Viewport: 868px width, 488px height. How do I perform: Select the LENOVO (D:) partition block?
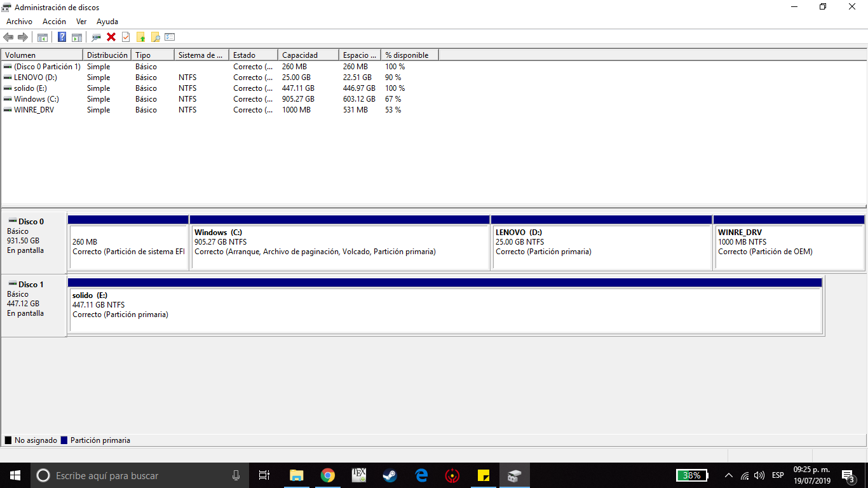pos(602,243)
